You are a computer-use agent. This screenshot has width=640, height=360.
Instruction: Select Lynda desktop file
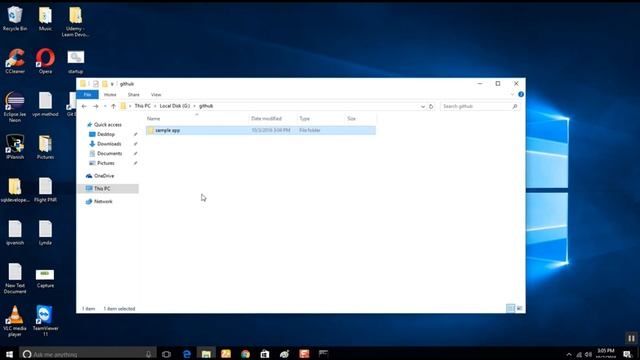(45, 233)
